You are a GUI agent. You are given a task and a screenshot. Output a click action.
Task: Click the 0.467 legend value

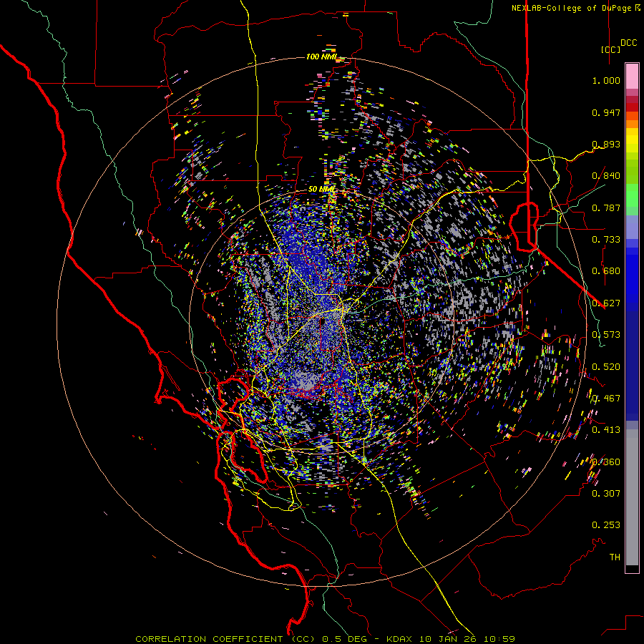click(x=606, y=399)
